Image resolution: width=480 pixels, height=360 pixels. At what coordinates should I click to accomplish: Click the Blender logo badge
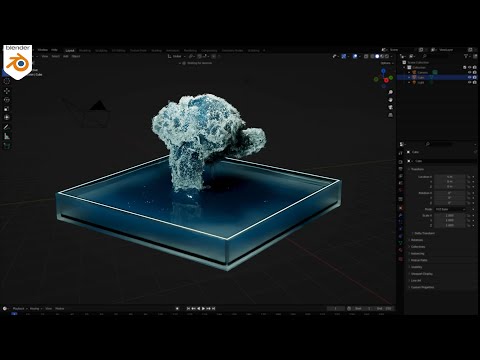point(18,62)
